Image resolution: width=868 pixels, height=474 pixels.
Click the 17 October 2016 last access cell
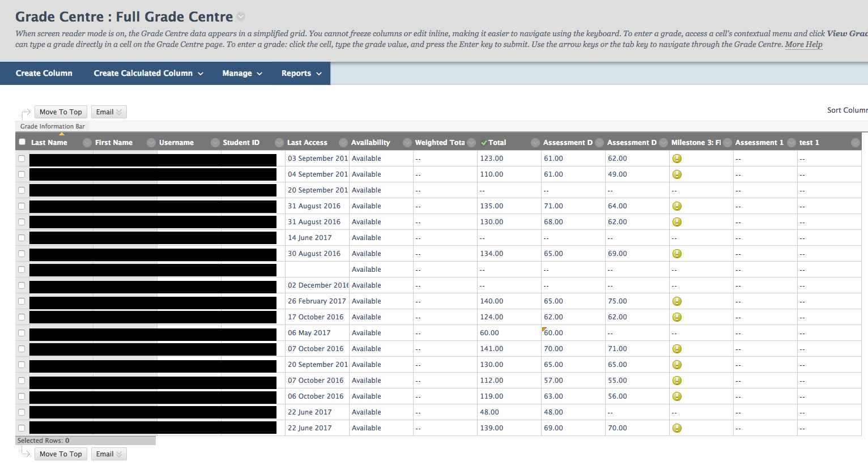pos(317,317)
